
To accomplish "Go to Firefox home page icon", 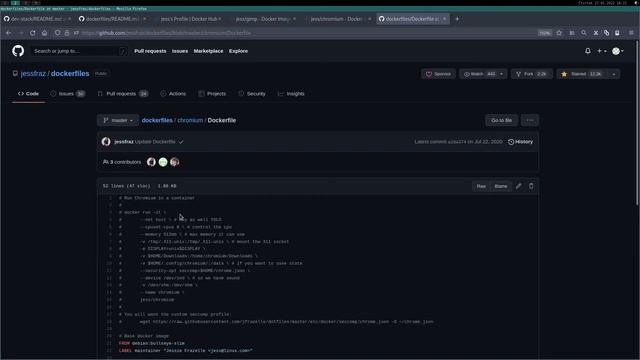I will (x=44, y=33).
